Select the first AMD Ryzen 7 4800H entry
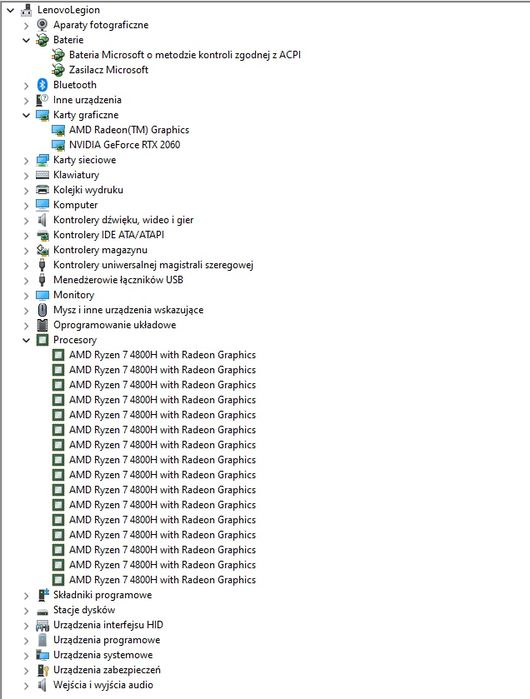Viewport: 530px width, 699px height. (x=162, y=355)
